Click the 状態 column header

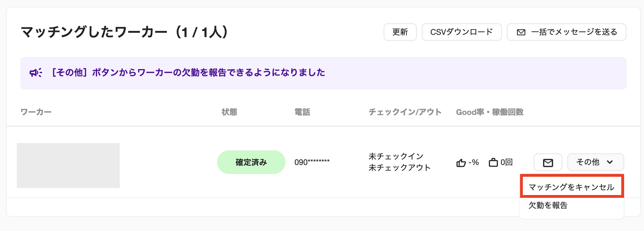pyautogui.click(x=229, y=112)
